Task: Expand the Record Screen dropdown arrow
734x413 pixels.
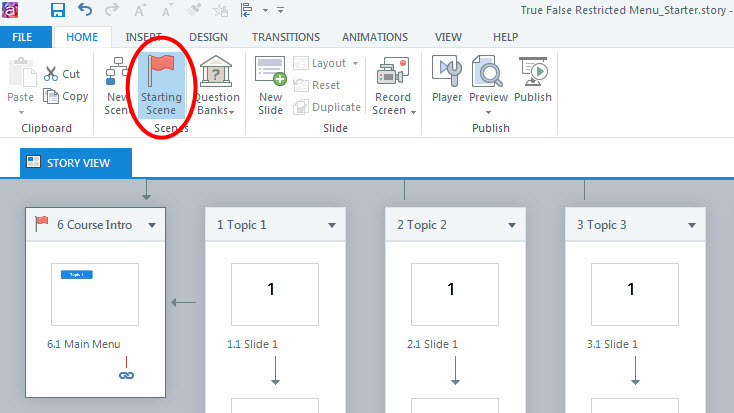Action: click(413, 112)
